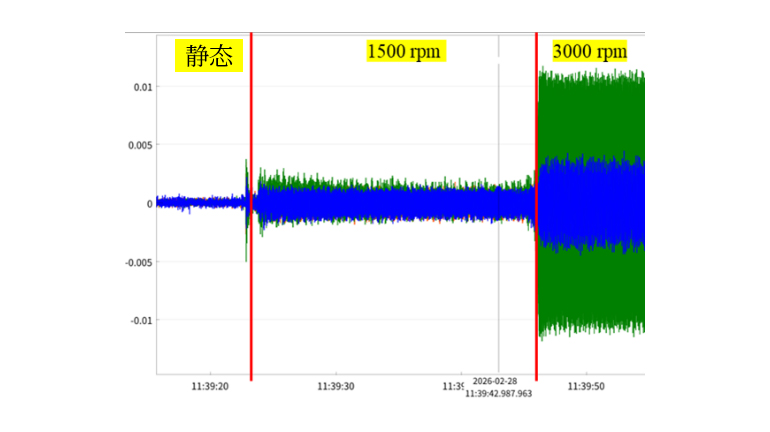Screen dimensions: 770x432
Task: Click the -0.01 y-axis tick label
Action: click(x=141, y=321)
